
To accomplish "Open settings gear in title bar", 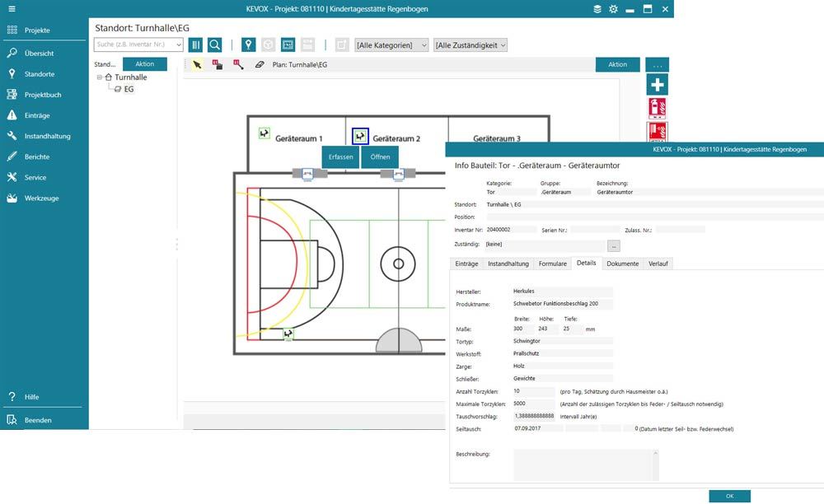I will (x=613, y=9).
